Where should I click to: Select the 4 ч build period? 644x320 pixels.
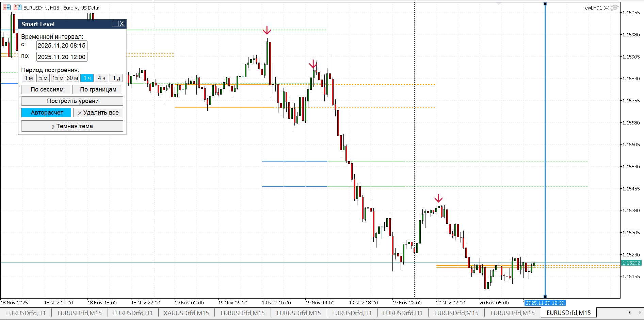[x=101, y=78]
